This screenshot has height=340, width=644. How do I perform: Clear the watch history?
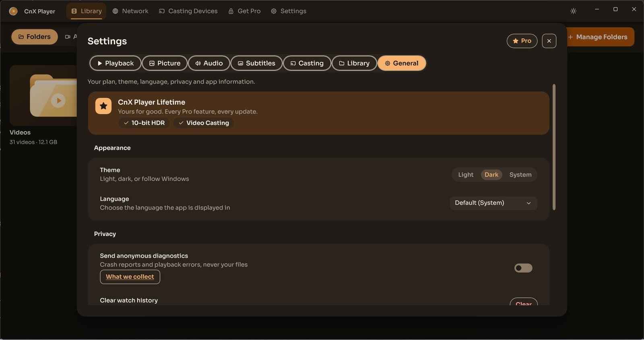coord(524,303)
